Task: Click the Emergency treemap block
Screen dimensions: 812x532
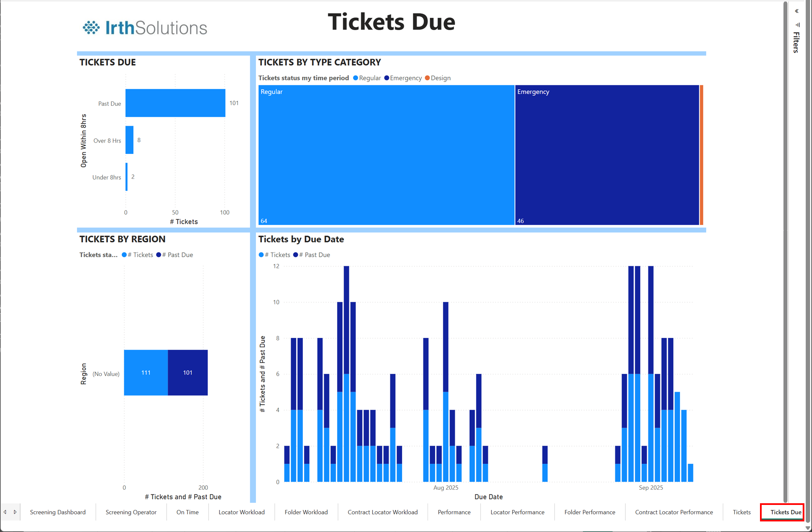Action: (x=606, y=155)
